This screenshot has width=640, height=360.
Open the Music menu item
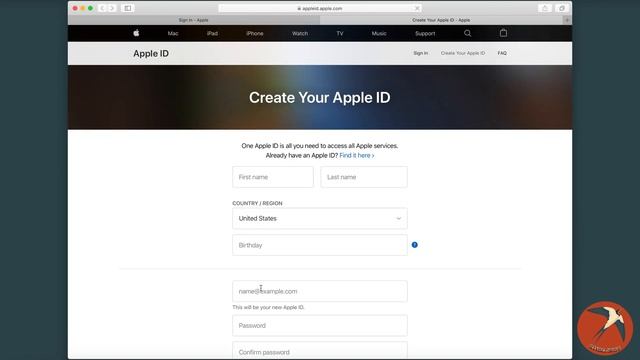tap(379, 33)
